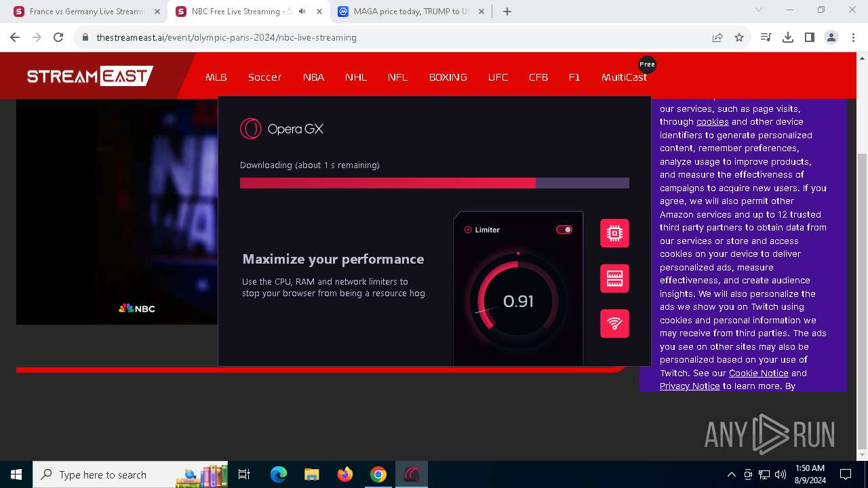Close the NBC Free Live Streaming tab

click(319, 12)
